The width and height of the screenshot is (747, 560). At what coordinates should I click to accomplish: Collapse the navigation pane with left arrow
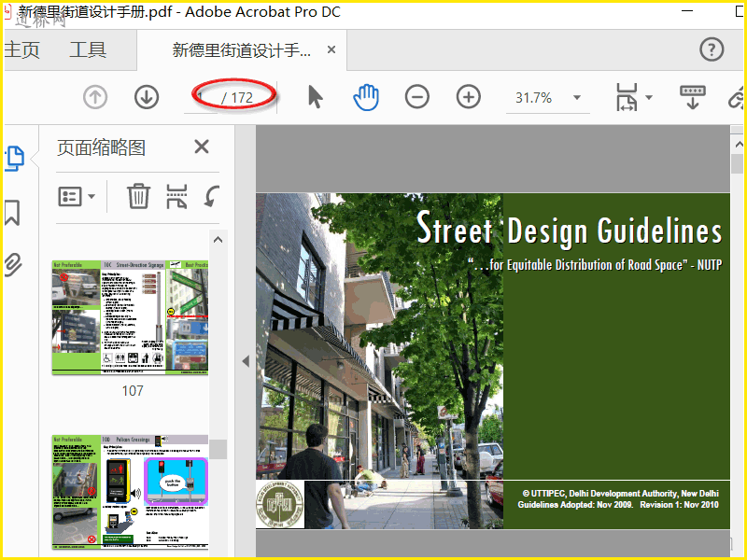coord(246,361)
